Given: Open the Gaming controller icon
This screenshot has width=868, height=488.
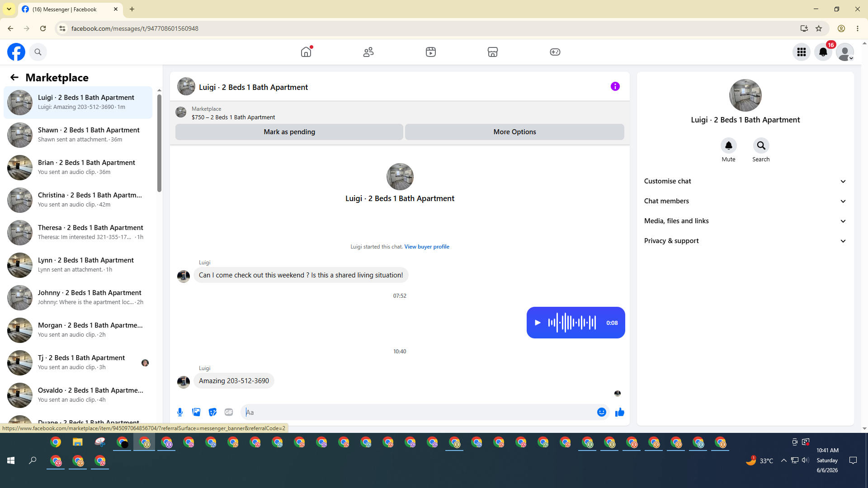Looking at the screenshot, I should click(x=555, y=52).
